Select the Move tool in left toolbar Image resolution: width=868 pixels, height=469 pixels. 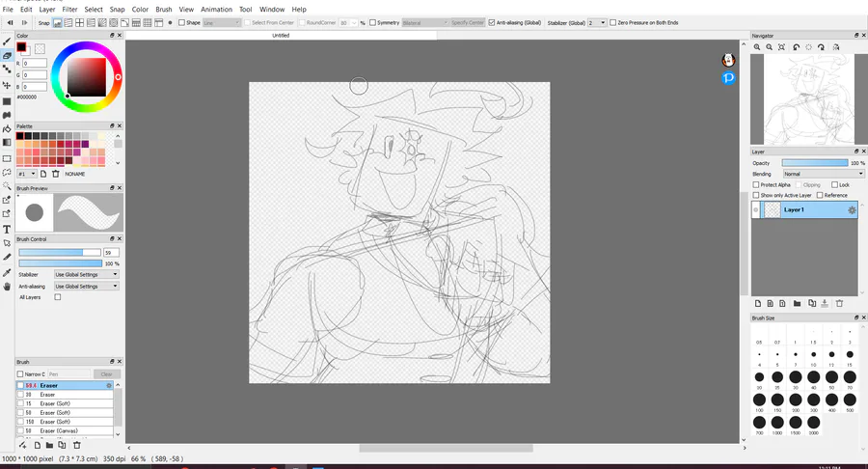point(7,85)
